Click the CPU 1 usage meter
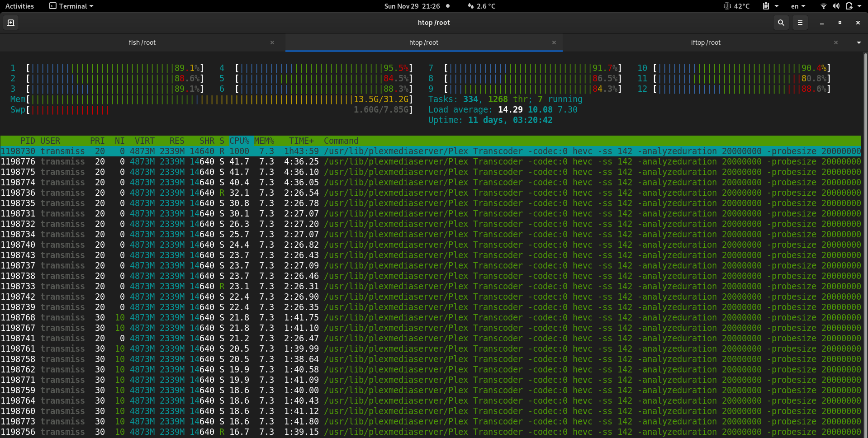 point(107,68)
